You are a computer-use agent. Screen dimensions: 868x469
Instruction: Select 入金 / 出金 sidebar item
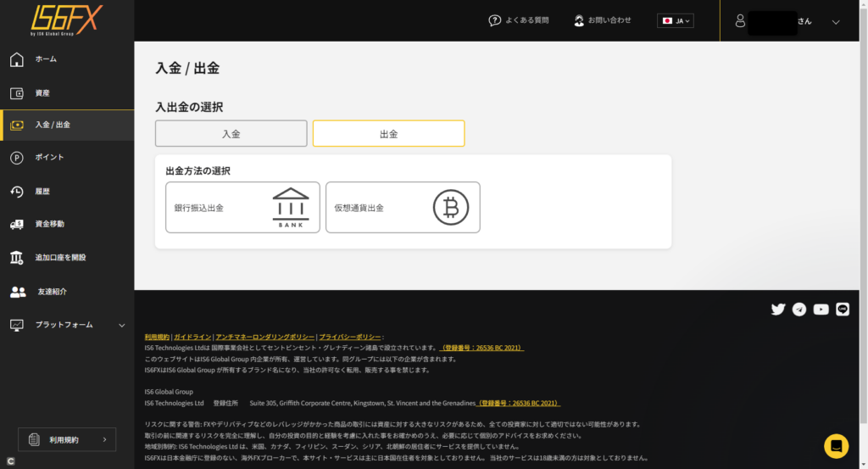67,126
